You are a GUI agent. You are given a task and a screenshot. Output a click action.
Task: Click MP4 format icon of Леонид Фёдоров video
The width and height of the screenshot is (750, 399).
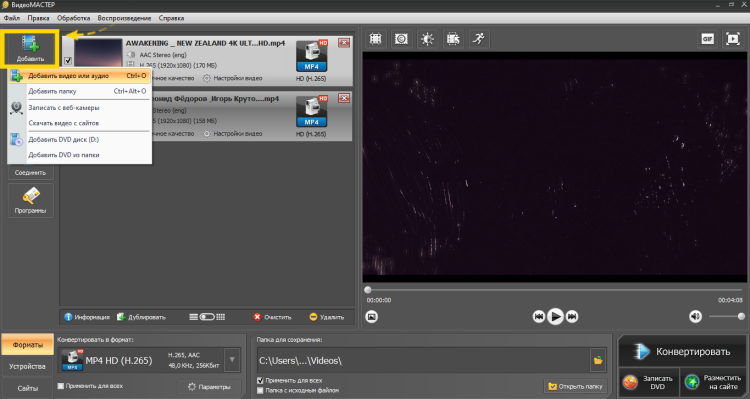pyautogui.click(x=311, y=111)
